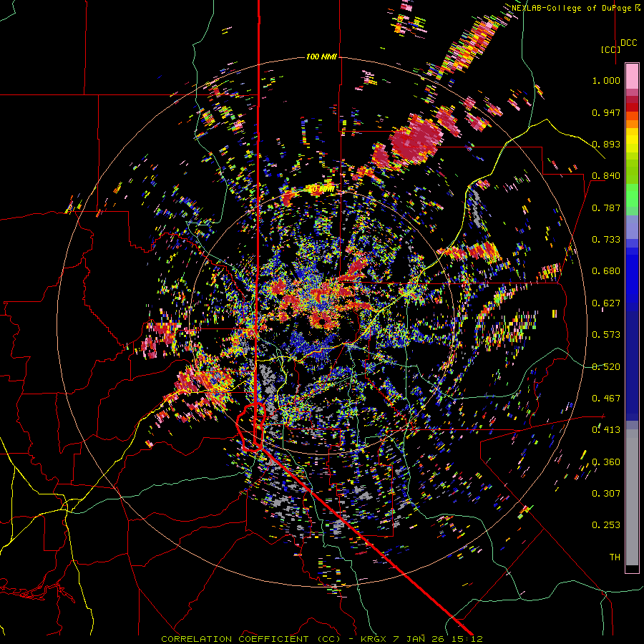Click the 0.520 scale value
644x644 pixels.
click(606, 367)
